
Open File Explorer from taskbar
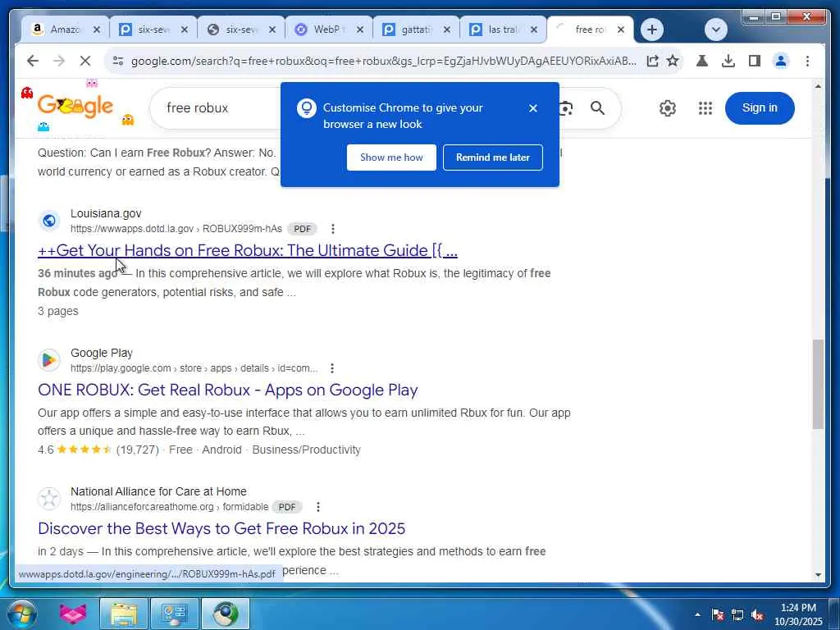click(x=124, y=614)
